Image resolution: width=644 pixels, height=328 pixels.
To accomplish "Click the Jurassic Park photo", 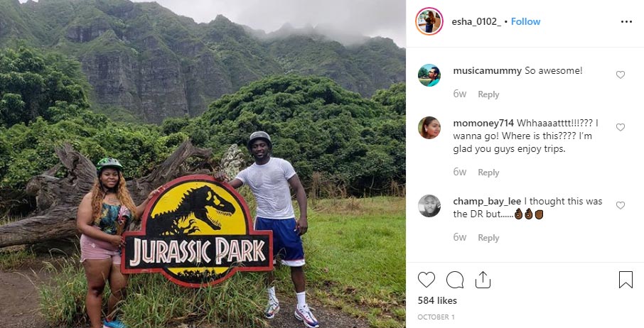I will [x=203, y=164].
